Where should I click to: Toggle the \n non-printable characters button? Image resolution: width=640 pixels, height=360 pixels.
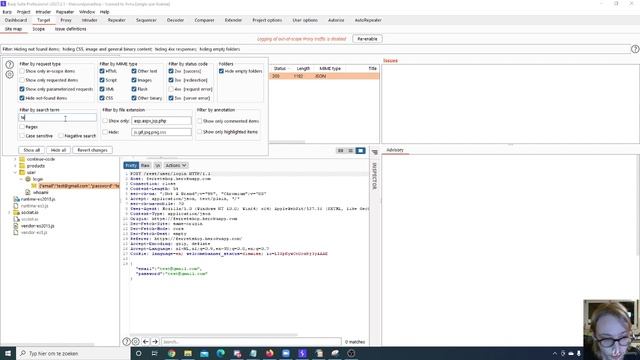click(x=158, y=165)
